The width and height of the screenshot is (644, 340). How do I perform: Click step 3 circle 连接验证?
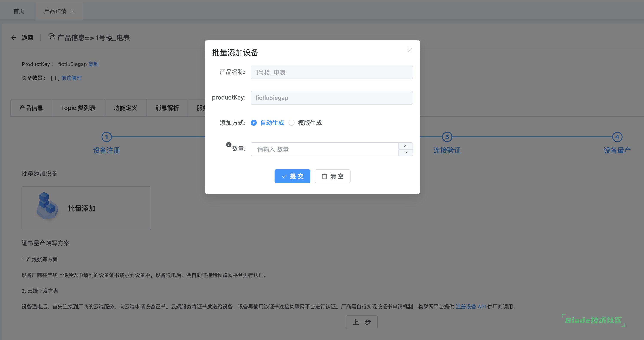click(447, 137)
